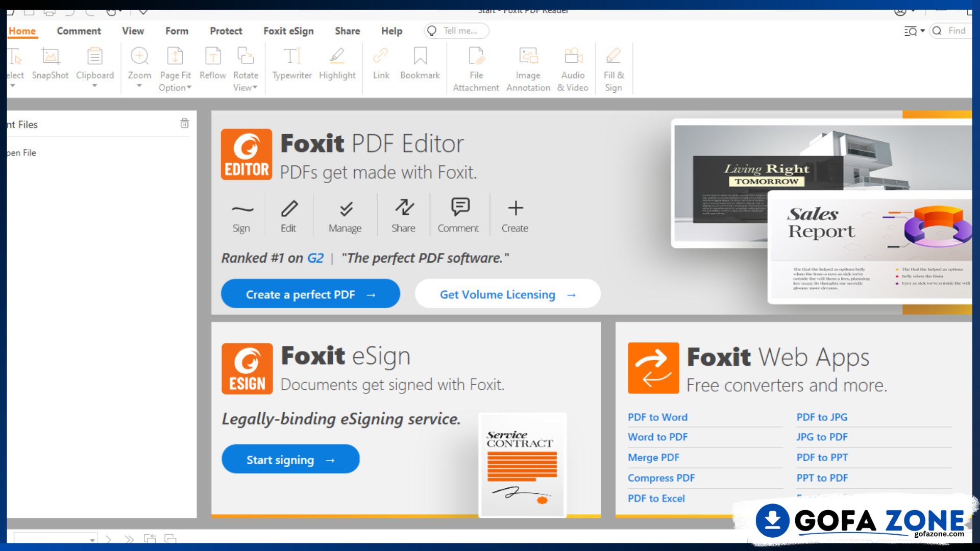Click the Tell me search field
The image size is (980, 551).
click(x=456, y=31)
